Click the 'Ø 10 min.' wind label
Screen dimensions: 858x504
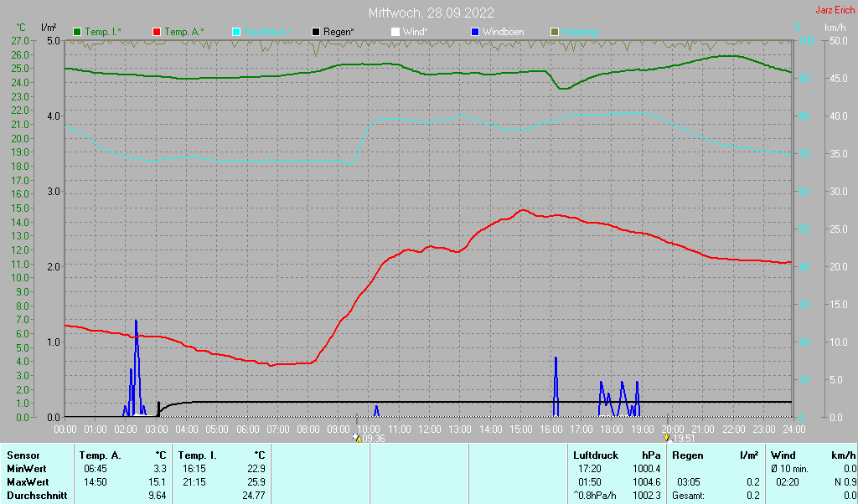point(789,469)
